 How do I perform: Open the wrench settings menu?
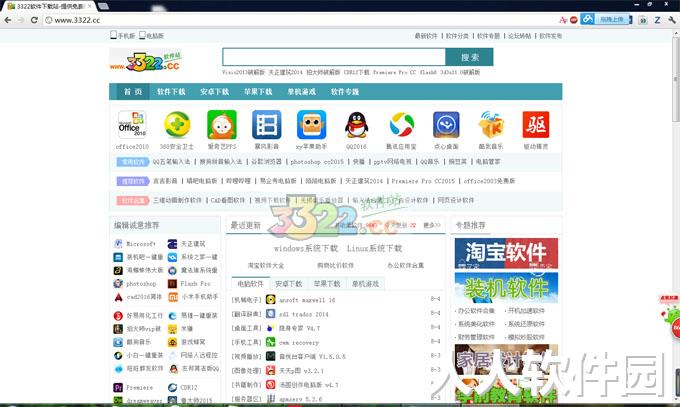[x=672, y=20]
